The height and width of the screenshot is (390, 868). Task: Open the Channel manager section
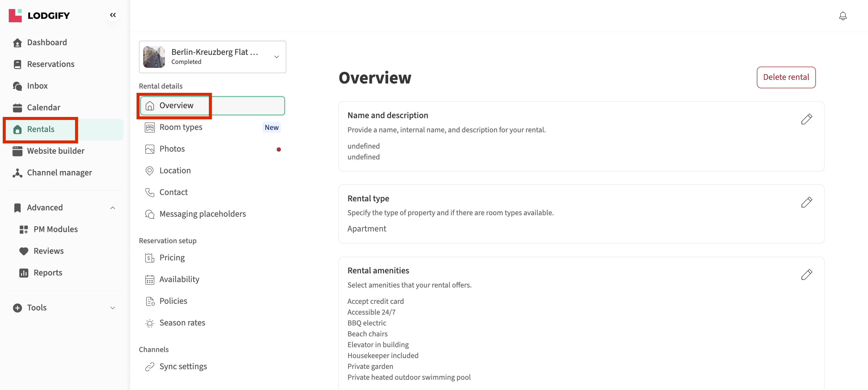[59, 173]
